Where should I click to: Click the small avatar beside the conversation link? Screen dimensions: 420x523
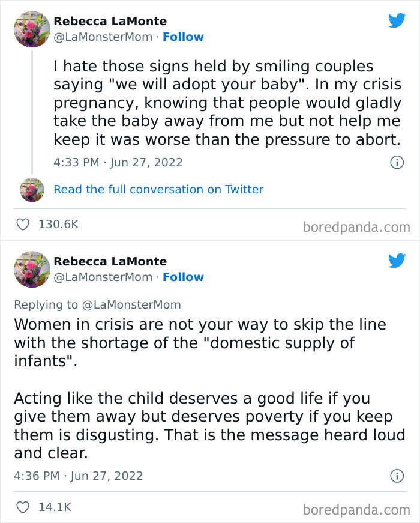(x=31, y=190)
